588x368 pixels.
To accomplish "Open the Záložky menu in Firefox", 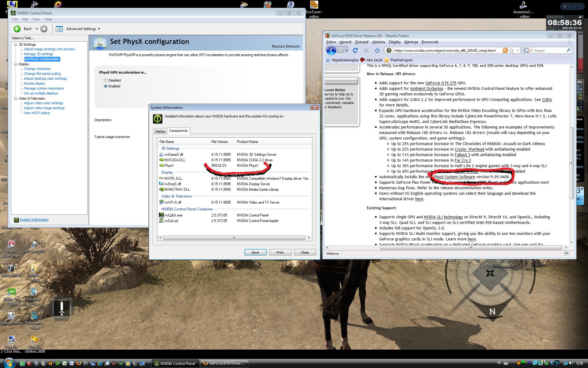I will coord(394,42).
